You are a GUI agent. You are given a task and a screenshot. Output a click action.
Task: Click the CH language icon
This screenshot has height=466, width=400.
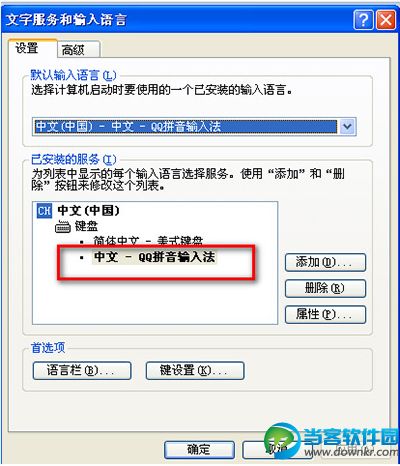tap(44, 211)
